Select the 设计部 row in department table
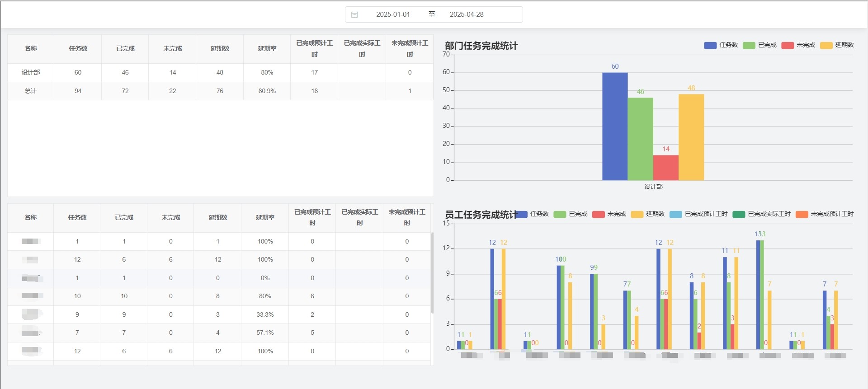Image resolution: width=868 pixels, height=389 pixels. [220, 72]
